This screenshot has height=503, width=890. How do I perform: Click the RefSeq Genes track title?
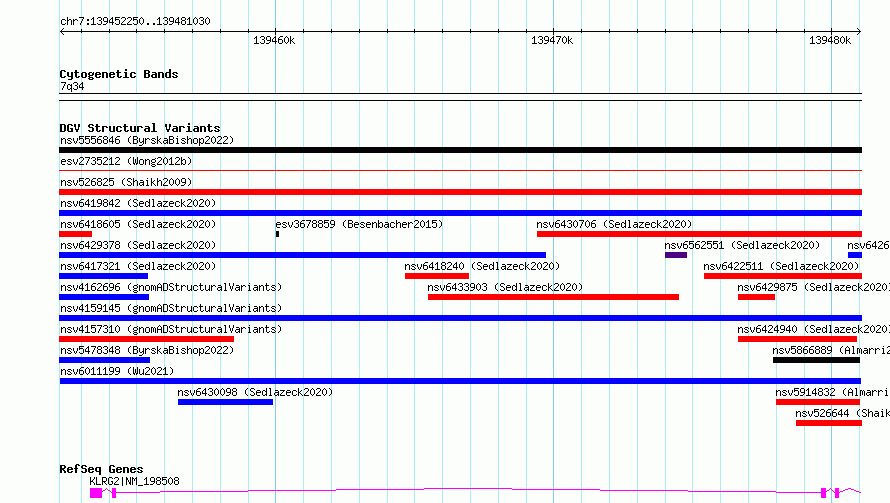pos(101,470)
